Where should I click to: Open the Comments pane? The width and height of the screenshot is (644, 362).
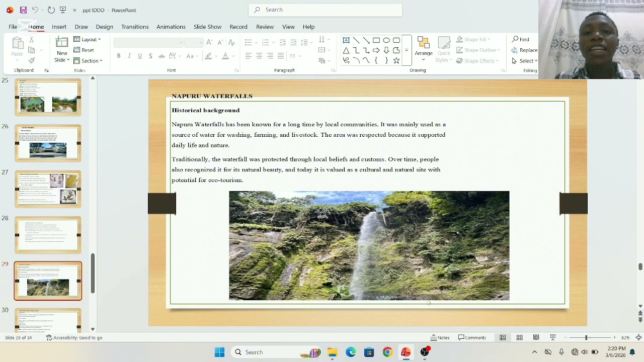pos(472,337)
